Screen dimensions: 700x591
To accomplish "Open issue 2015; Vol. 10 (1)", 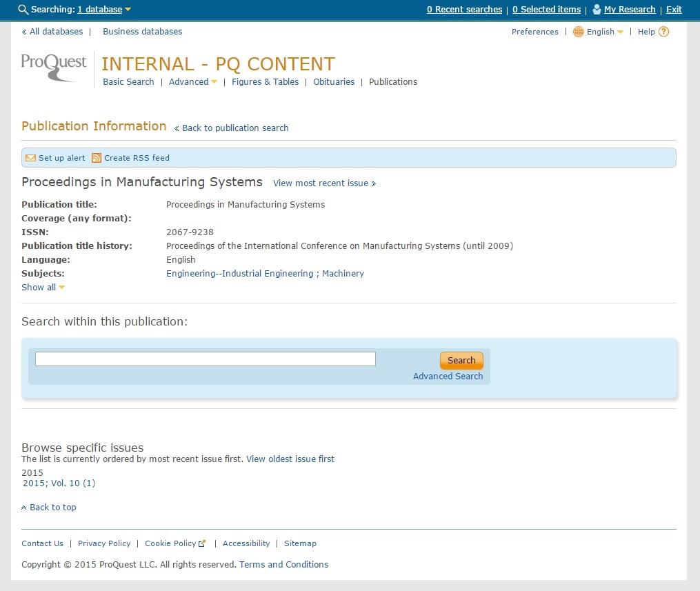I will (x=59, y=483).
